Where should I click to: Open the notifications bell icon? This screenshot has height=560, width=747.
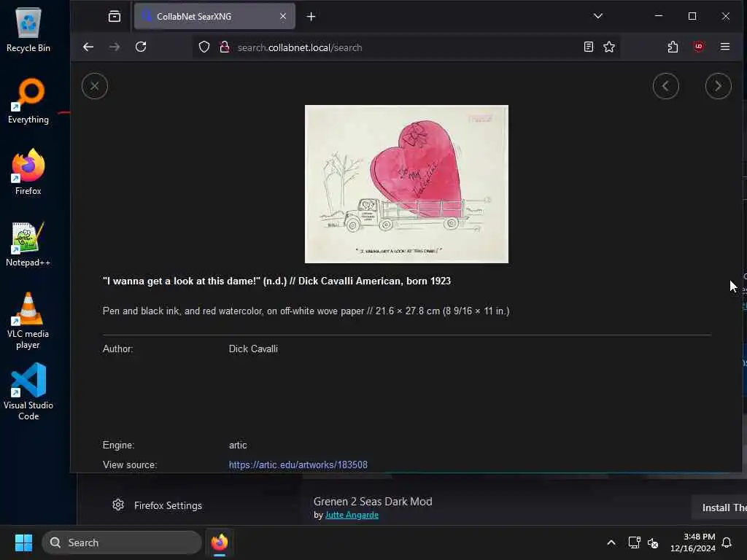point(727,542)
